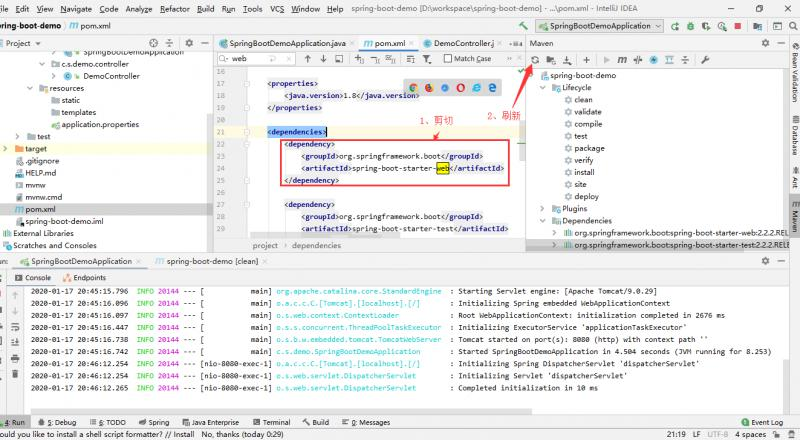
Task: Open Chrome browser preview icon in editor
Action: click(x=413, y=88)
